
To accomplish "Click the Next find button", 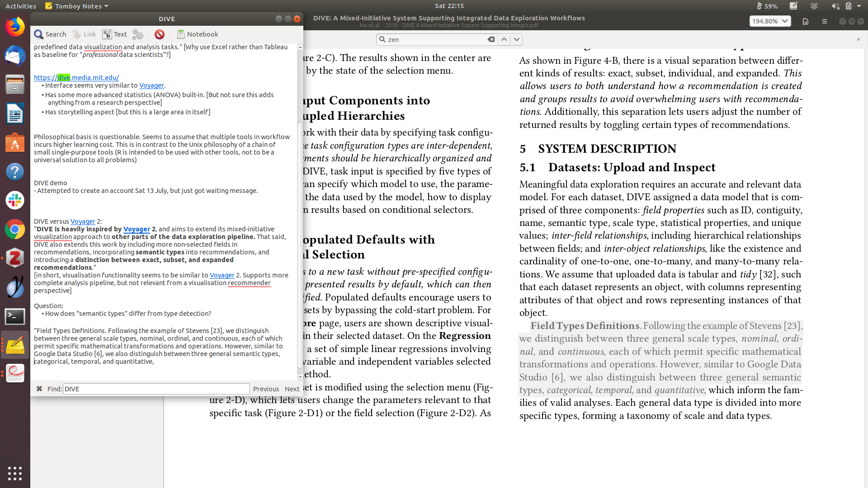I will pos(292,389).
